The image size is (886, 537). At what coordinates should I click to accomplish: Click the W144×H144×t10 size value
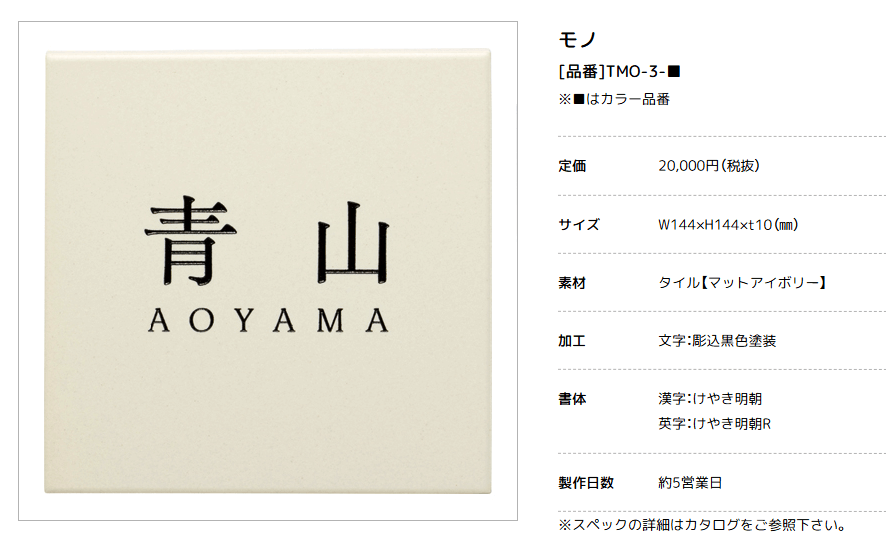728,225
